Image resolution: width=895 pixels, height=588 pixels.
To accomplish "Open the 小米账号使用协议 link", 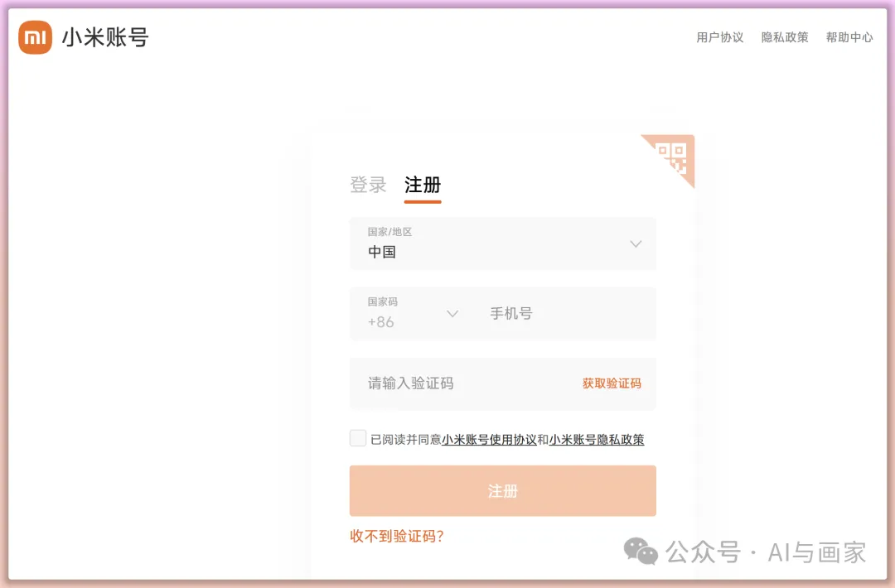I will coord(489,440).
